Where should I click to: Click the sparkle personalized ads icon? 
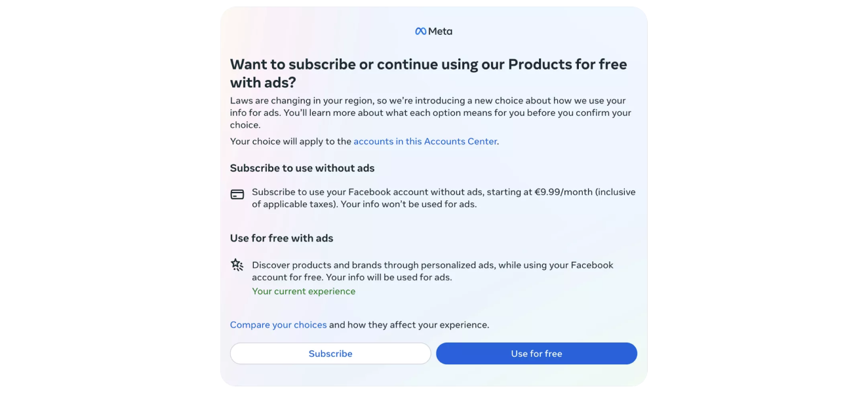[237, 265]
